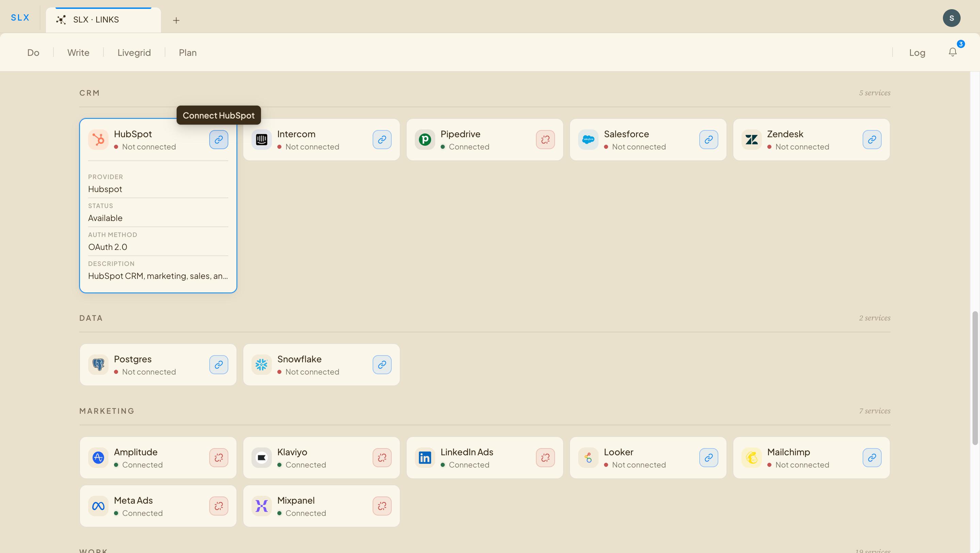Click the MARKETING section heading
The image size is (980, 553).
point(107,411)
